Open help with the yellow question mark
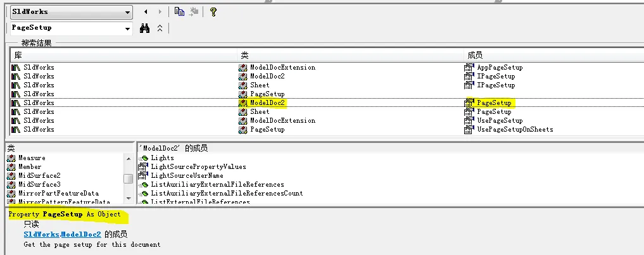 [x=213, y=12]
